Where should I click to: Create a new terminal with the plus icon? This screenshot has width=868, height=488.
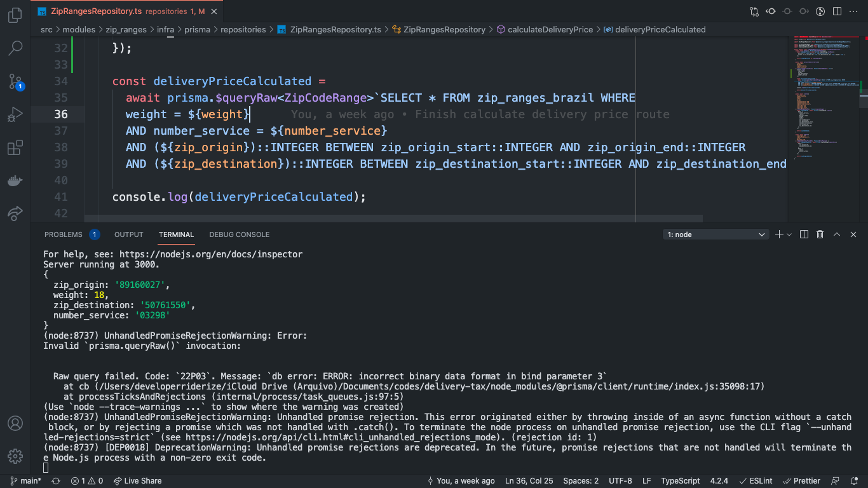coord(778,234)
